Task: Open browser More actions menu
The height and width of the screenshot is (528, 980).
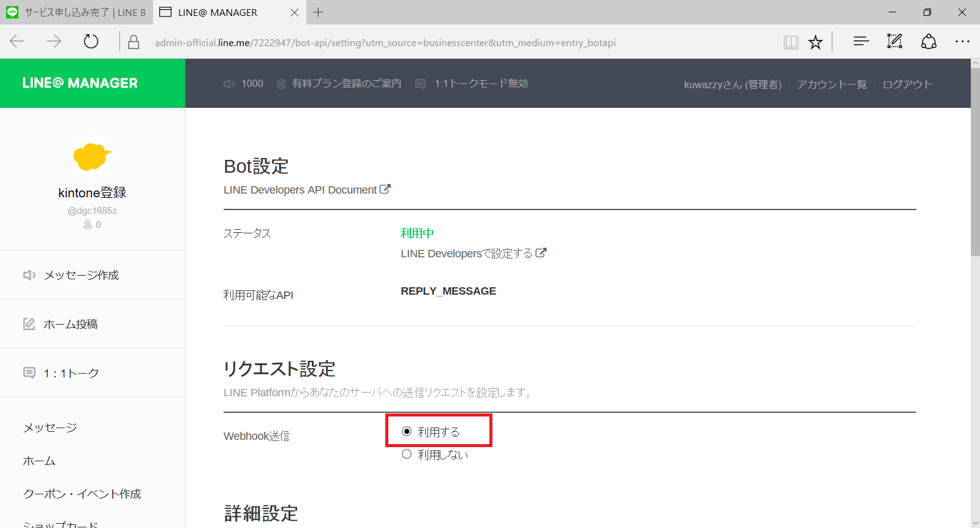Action: [x=962, y=42]
